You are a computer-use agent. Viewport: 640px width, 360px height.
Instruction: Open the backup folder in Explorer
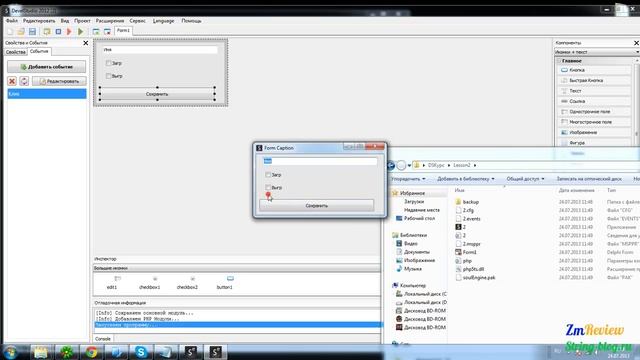(x=471, y=202)
